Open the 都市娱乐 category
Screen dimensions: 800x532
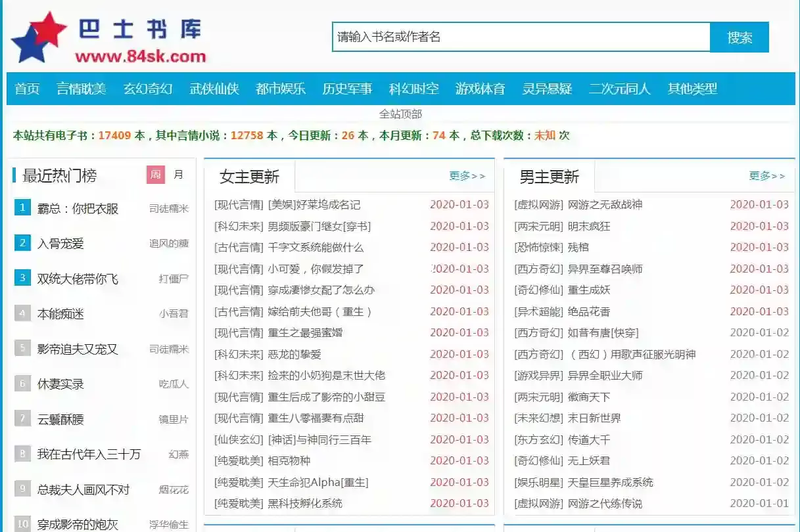coord(281,89)
